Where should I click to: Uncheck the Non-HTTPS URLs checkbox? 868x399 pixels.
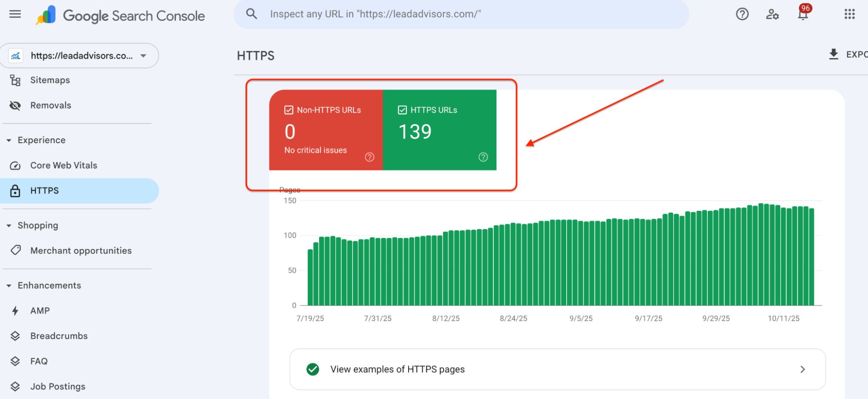pos(289,110)
